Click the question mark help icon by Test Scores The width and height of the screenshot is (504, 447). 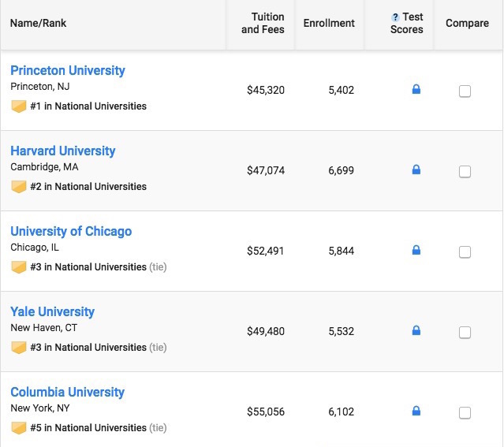click(x=395, y=17)
